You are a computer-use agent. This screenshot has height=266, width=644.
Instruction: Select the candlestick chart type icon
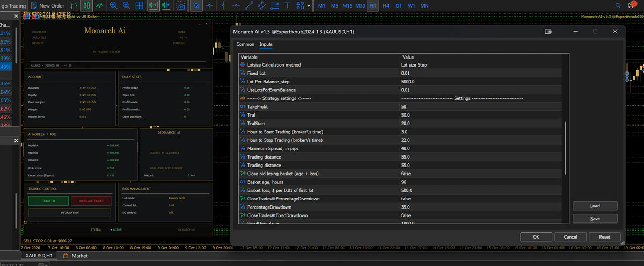tap(86, 5)
